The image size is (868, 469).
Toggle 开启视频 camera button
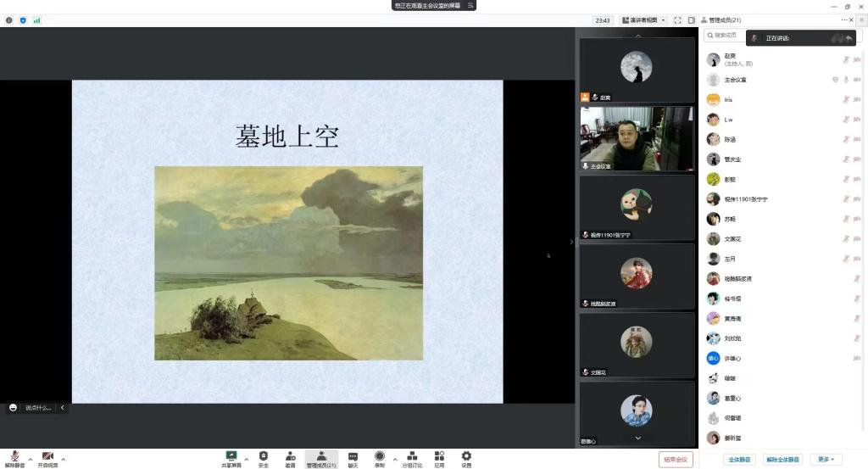click(x=47, y=458)
